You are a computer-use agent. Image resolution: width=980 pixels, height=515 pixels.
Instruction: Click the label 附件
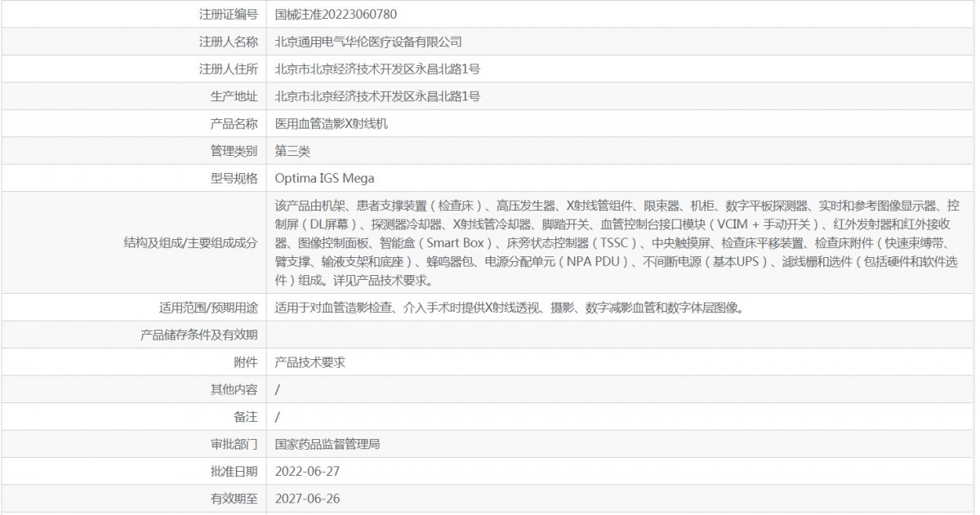click(246, 362)
